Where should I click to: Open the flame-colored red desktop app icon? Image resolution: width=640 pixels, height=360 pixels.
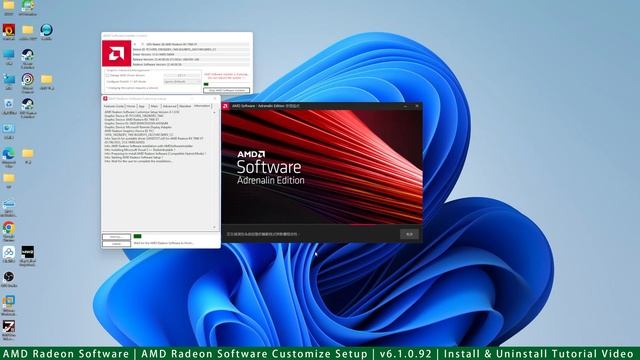tap(9, 30)
